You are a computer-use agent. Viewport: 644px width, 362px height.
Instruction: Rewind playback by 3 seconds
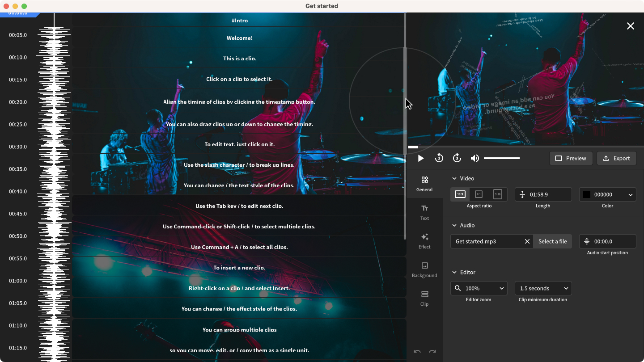(x=439, y=158)
